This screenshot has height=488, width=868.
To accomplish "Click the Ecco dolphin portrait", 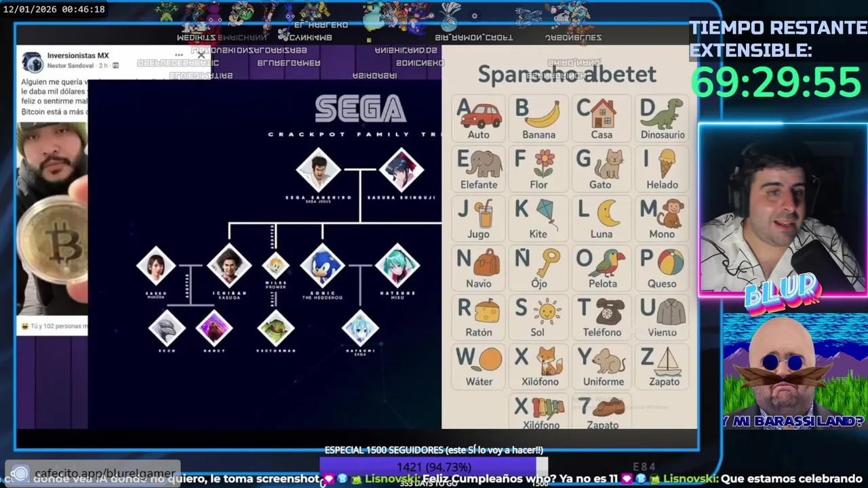I will coord(167,328).
